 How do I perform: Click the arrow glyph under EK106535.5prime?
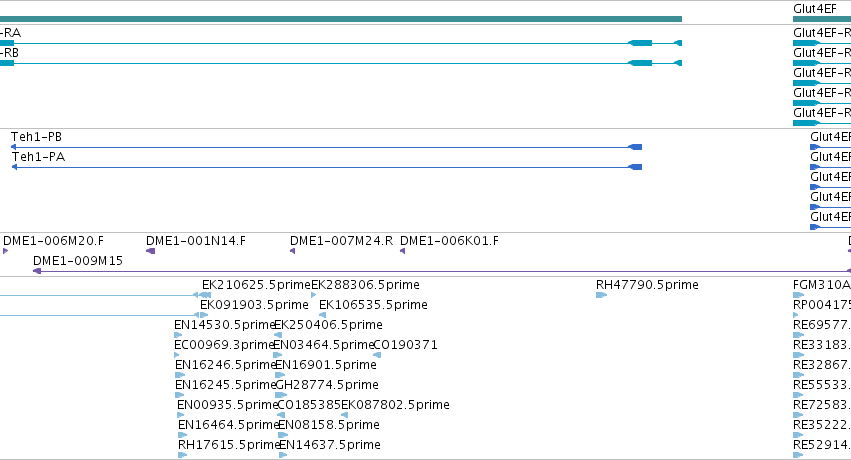(x=322, y=315)
